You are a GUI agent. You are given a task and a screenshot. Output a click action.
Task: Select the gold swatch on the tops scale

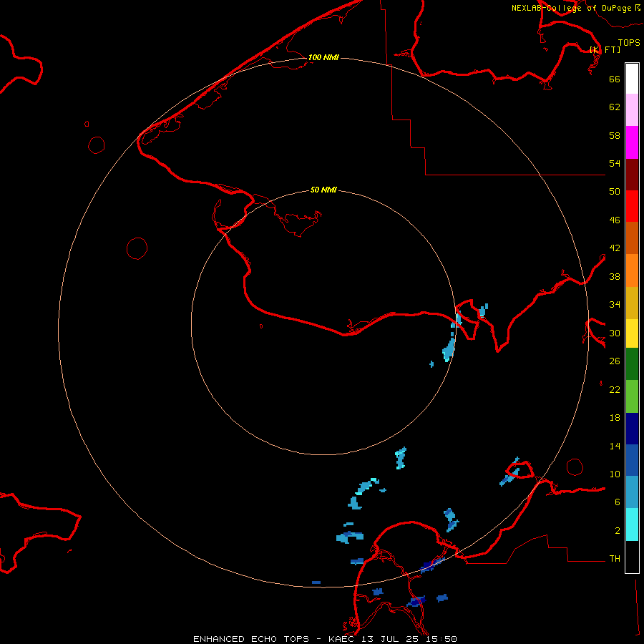point(632,303)
